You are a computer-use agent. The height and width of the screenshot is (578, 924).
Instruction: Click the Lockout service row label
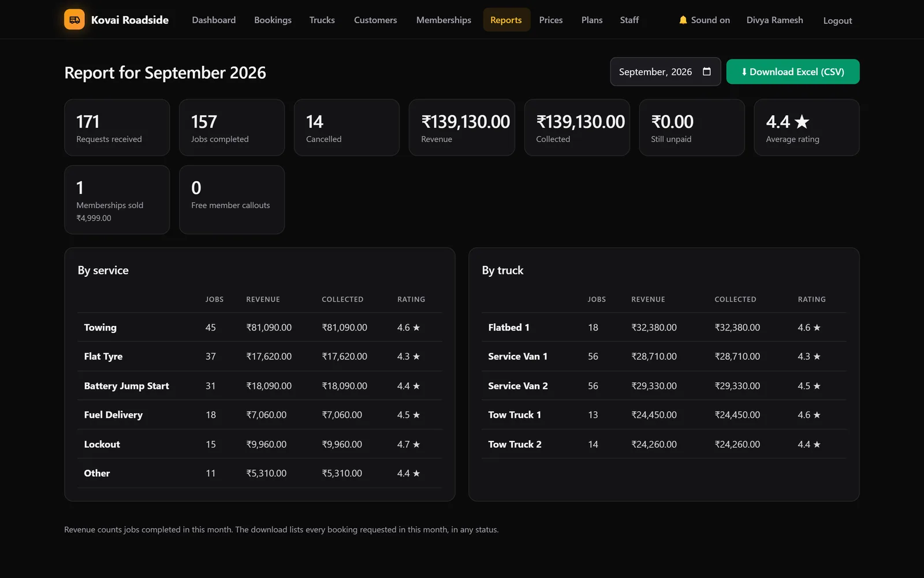(x=102, y=444)
